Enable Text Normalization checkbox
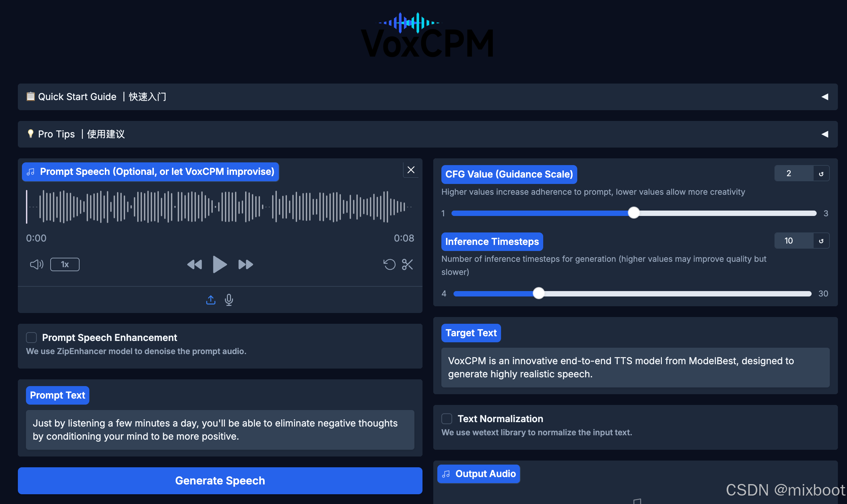Image resolution: width=847 pixels, height=504 pixels. tap(447, 418)
